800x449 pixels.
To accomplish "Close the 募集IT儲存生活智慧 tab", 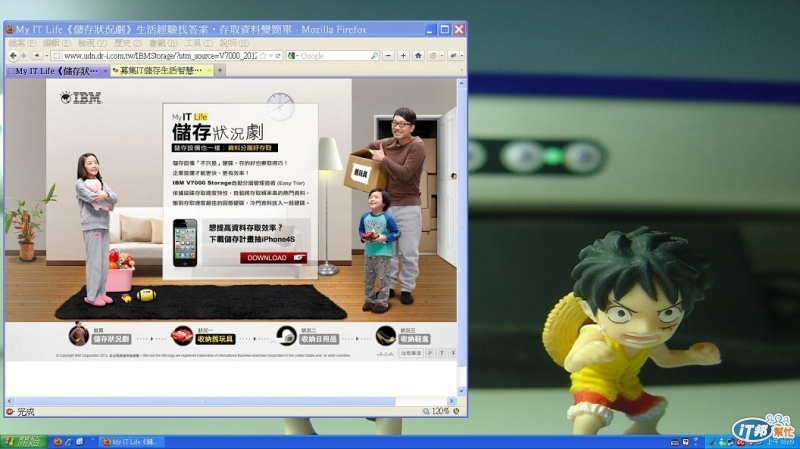I will pos(209,70).
